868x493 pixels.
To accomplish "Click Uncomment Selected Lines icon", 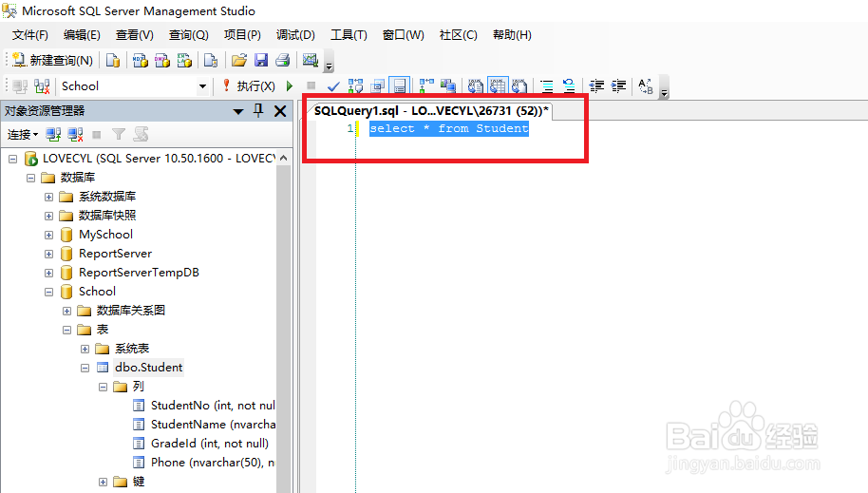I will point(569,85).
